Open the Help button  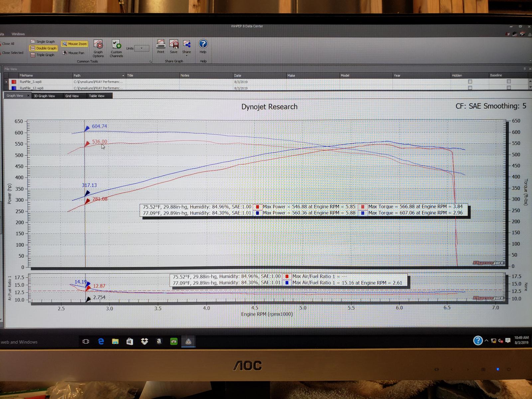(x=203, y=46)
